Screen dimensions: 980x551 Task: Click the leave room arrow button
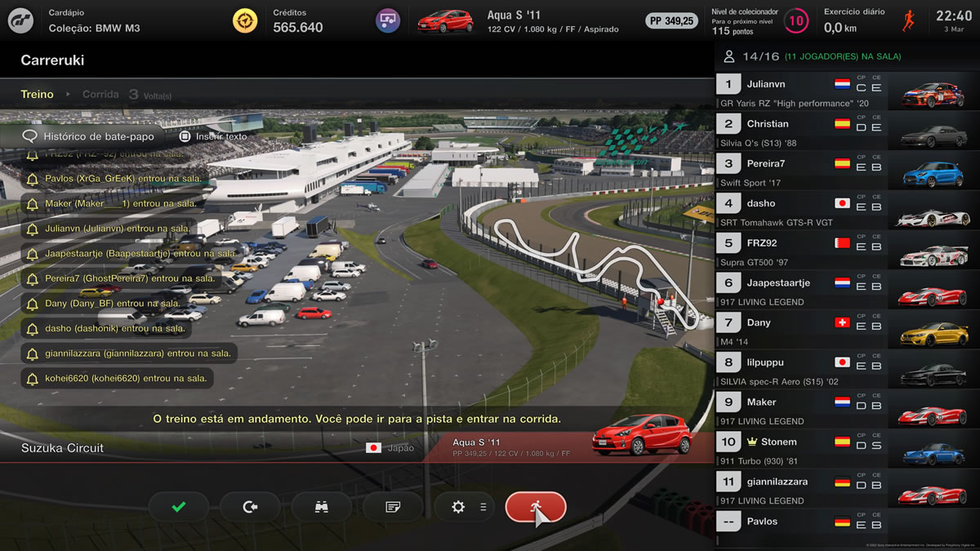pyautogui.click(x=250, y=507)
